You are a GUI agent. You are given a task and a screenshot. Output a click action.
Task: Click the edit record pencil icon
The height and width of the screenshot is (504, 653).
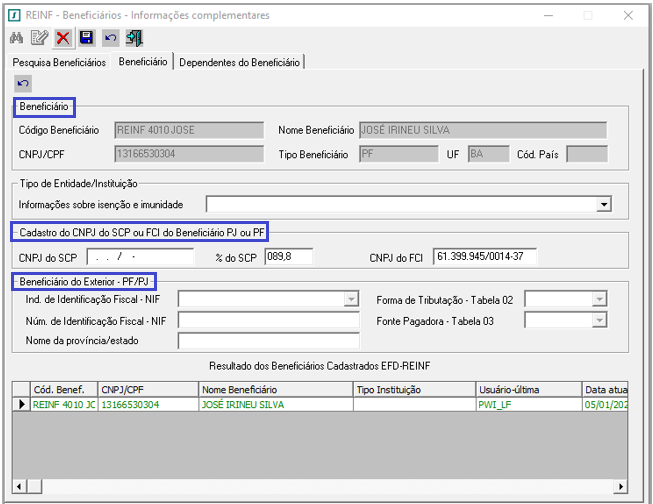pos(40,38)
